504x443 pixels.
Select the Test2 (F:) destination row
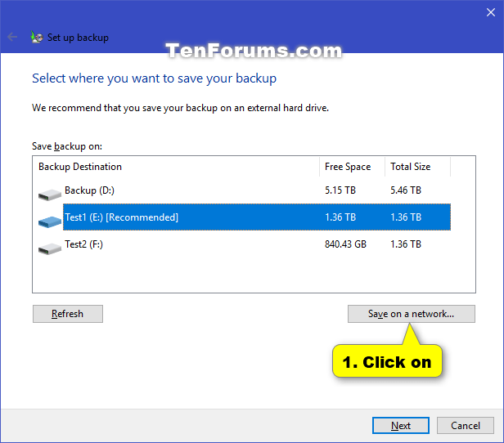[245, 244]
